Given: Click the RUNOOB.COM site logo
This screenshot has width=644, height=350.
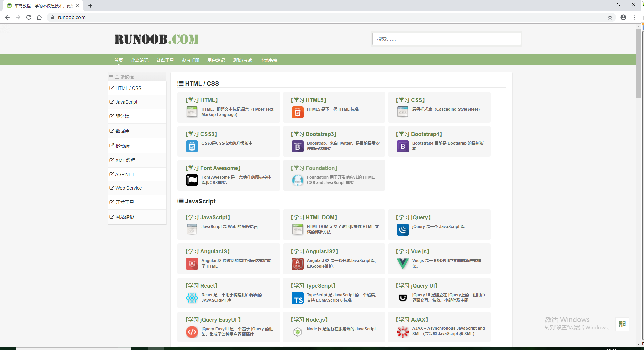Looking at the screenshot, I should pyautogui.click(x=156, y=39).
